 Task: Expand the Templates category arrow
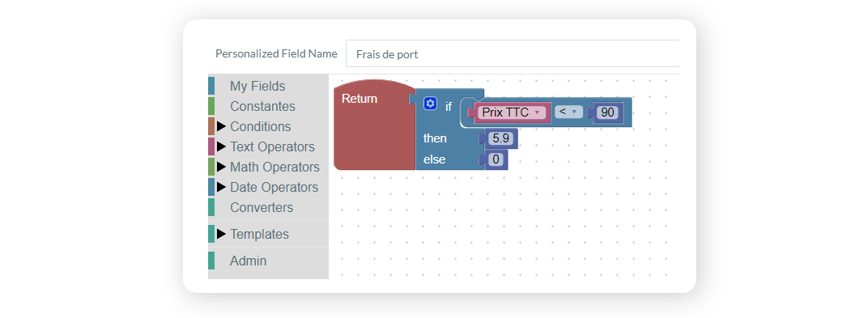coord(221,234)
